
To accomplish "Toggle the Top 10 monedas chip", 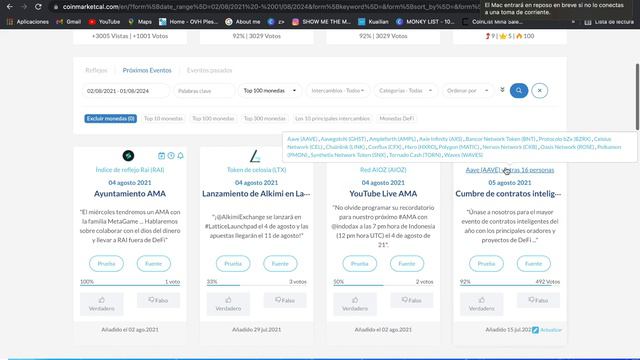I will (163, 118).
